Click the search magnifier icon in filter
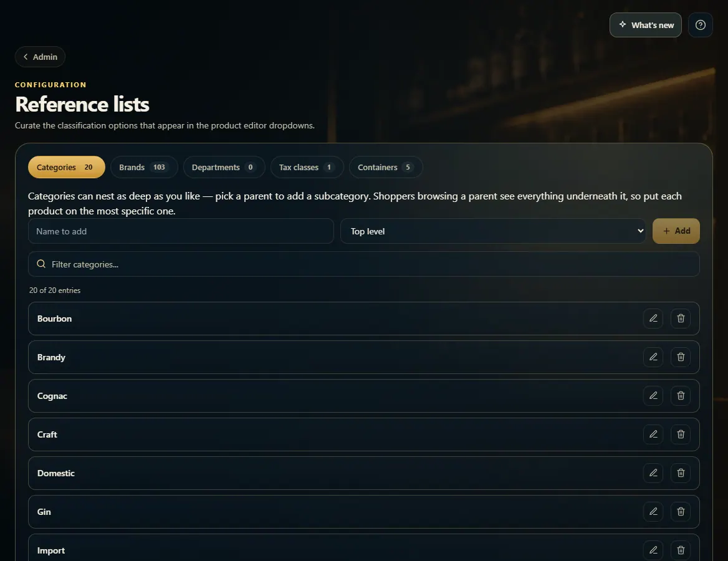The width and height of the screenshot is (728, 561). click(x=41, y=264)
